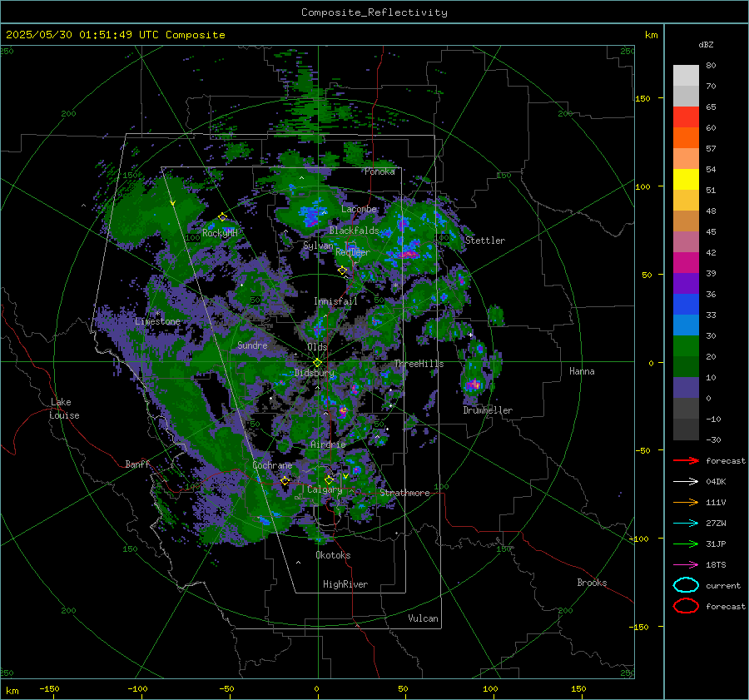The height and width of the screenshot is (700, 749).
Task: Click the orange 111V arrow in legend
Action: click(686, 502)
